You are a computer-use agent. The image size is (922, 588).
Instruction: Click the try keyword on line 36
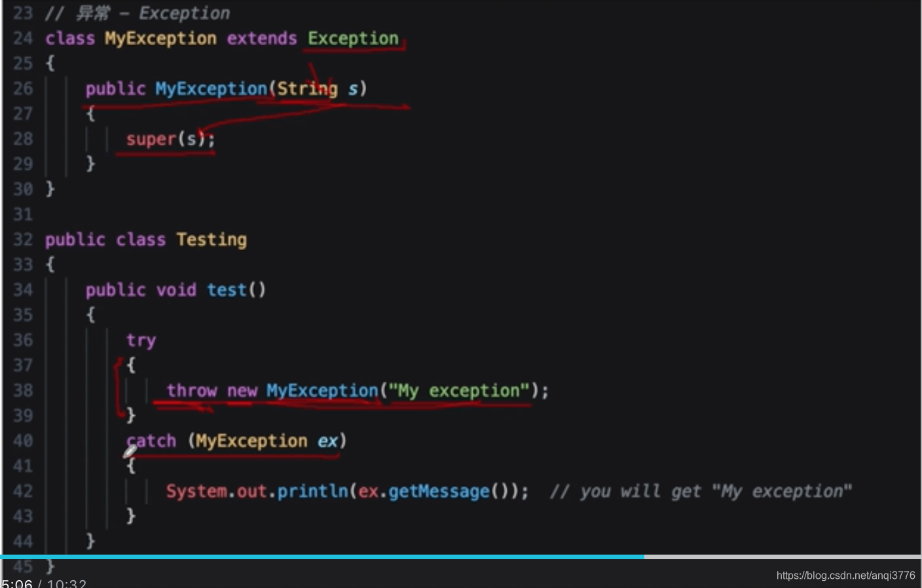(x=141, y=341)
